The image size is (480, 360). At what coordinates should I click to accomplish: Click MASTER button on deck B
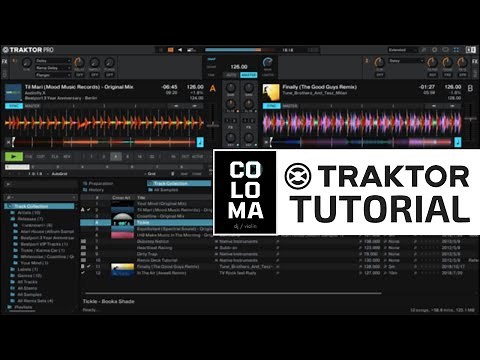(290, 106)
